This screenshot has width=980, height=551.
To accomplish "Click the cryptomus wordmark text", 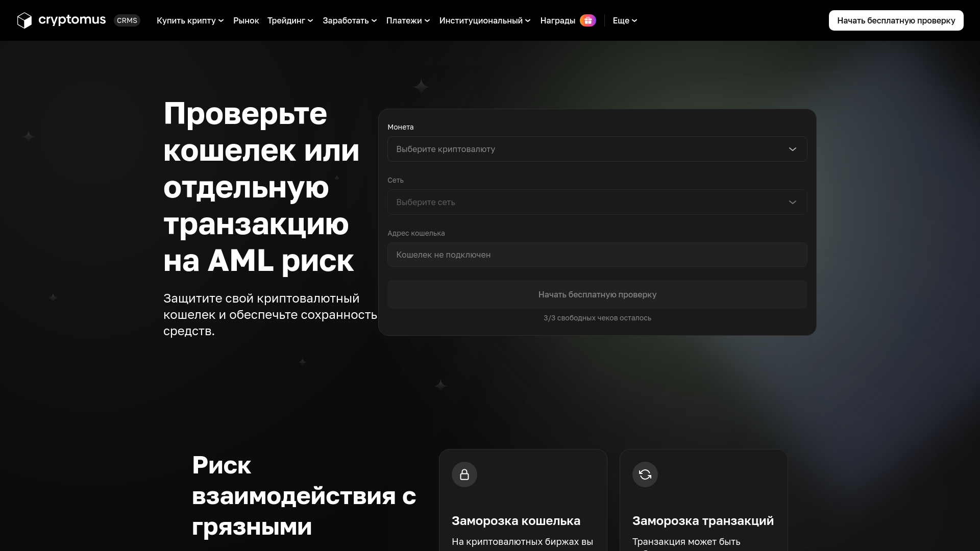I will [x=72, y=20].
